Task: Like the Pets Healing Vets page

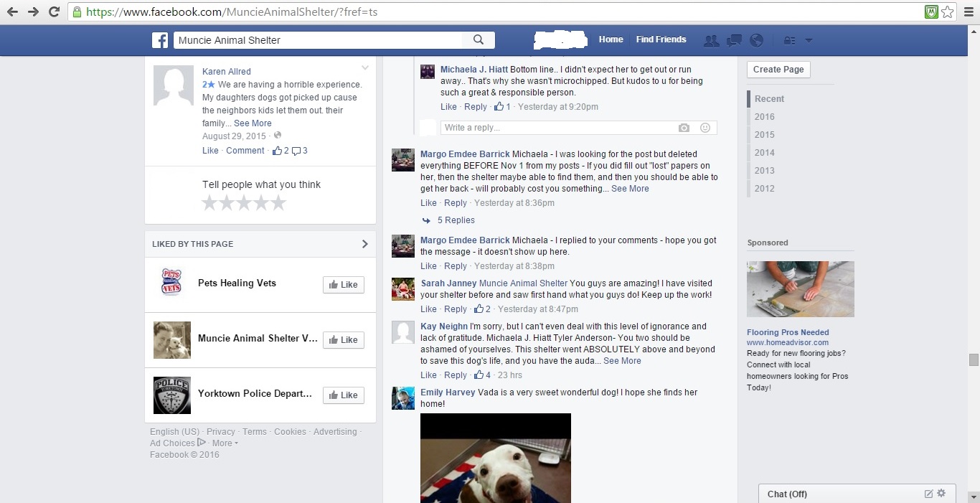Action: pyautogui.click(x=344, y=285)
